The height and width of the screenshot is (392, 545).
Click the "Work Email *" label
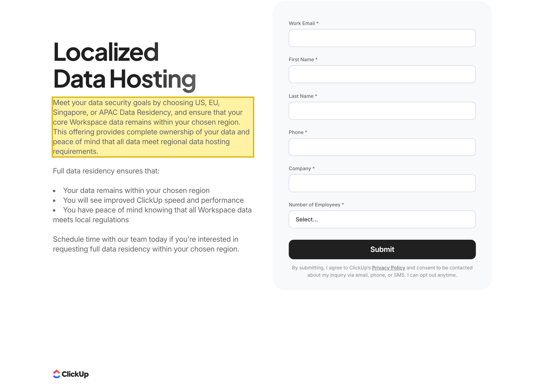pos(303,23)
